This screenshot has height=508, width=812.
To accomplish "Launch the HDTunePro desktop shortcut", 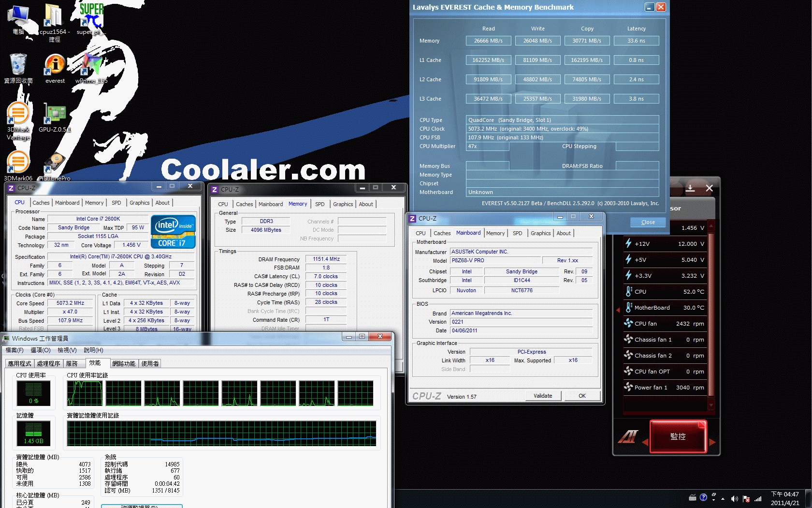I will tap(55, 166).
